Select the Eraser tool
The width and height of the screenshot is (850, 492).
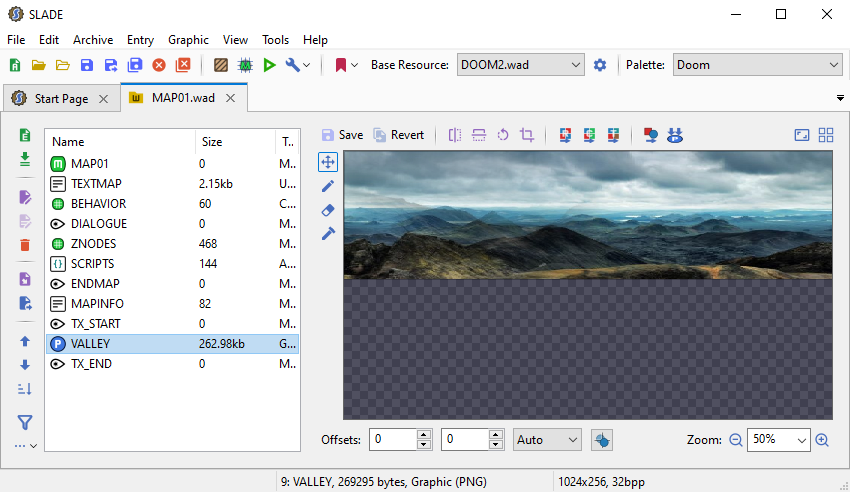(328, 210)
